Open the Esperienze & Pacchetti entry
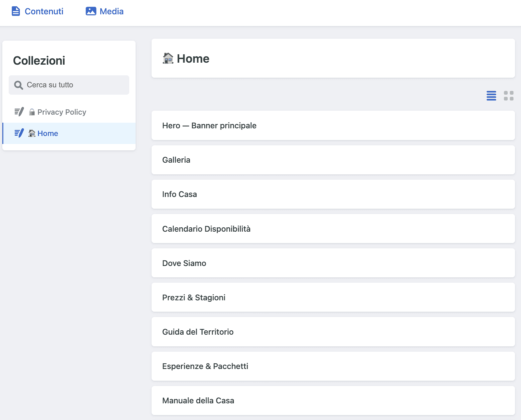Viewport: 521px width, 420px height. pyautogui.click(x=333, y=366)
